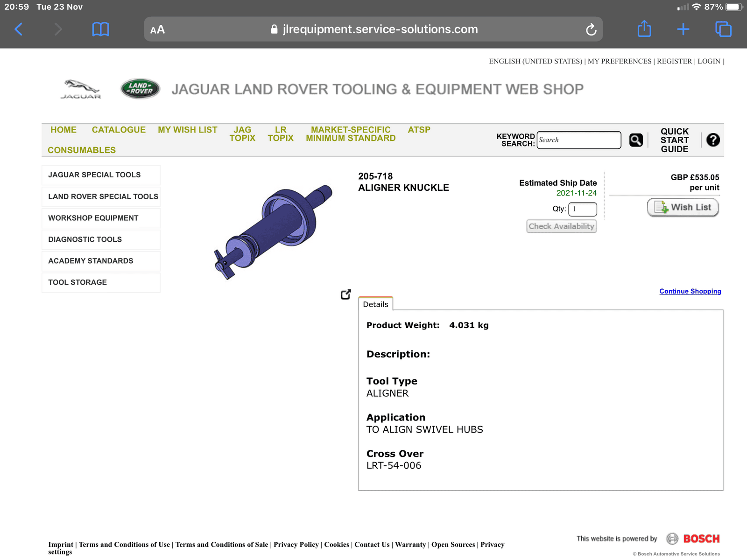Open Market-Specific Minimum Standard
Image resolution: width=747 pixels, height=560 pixels.
click(x=351, y=134)
